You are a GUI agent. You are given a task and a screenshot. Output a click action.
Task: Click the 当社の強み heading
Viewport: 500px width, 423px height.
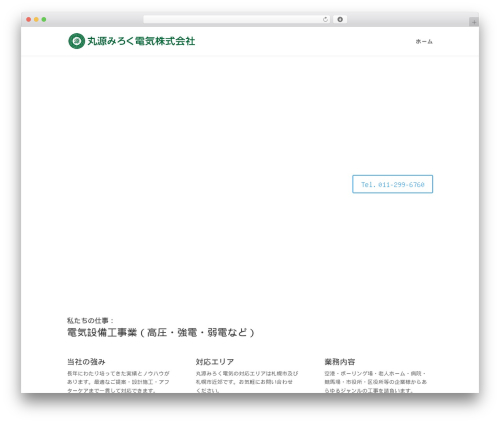coord(86,362)
